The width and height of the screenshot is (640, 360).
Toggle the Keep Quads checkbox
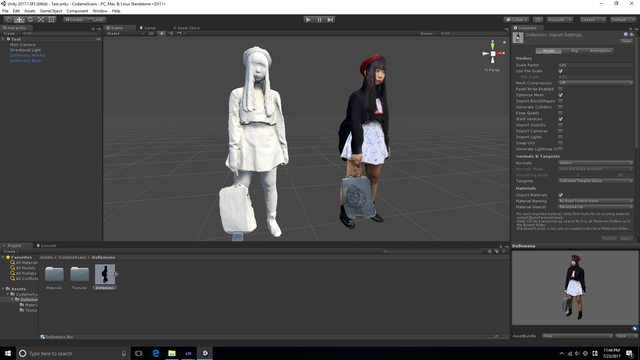click(x=560, y=113)
